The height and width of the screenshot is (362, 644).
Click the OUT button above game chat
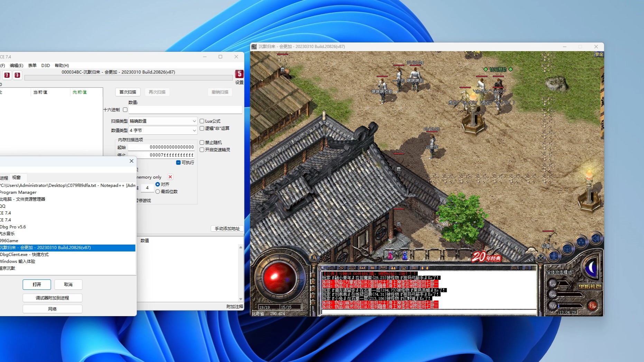515,268
